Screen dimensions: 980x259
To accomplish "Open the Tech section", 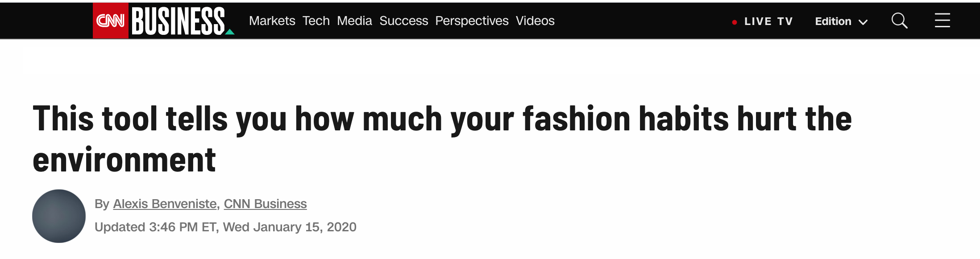I will (x=316, y=21).
